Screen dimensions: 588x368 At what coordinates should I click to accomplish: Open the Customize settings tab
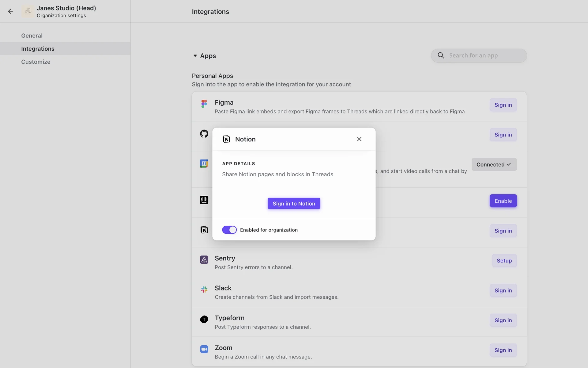(x=36, y=62)
